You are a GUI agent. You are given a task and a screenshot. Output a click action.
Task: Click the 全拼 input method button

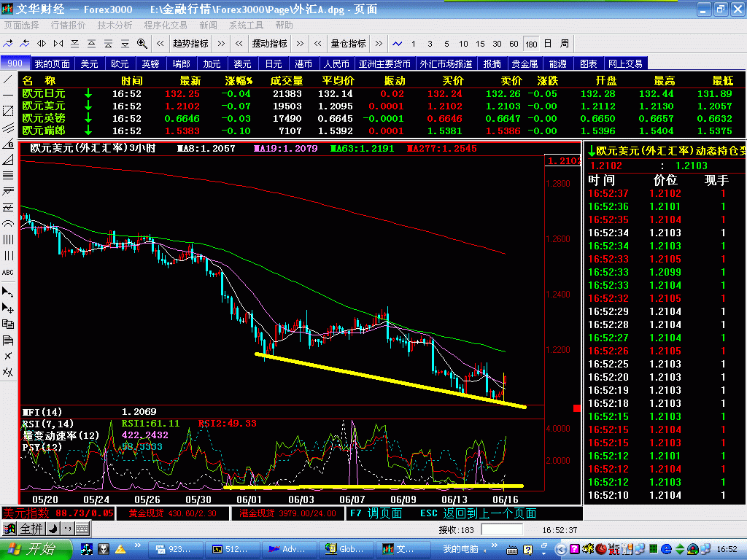coord(31,529)
